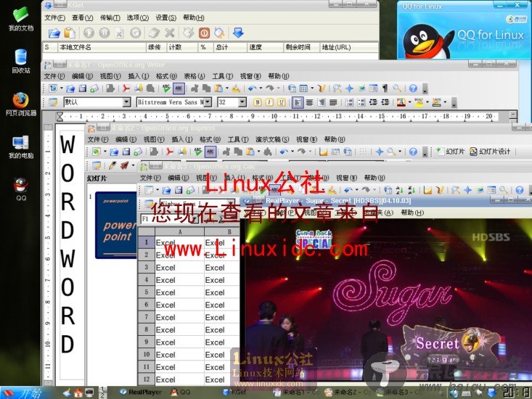Open Writer's new document dropdown arrow
The image size is (532, 399).
[62, 89]
